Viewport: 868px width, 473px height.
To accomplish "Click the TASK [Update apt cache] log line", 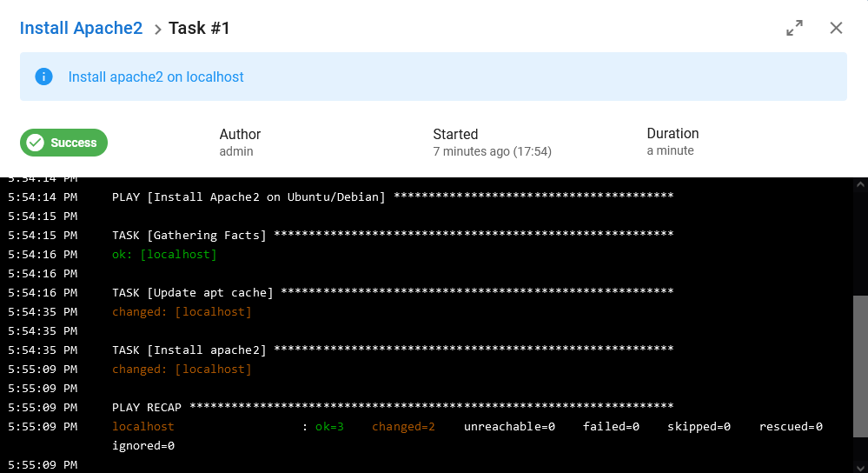I will [x=393, y=292].
